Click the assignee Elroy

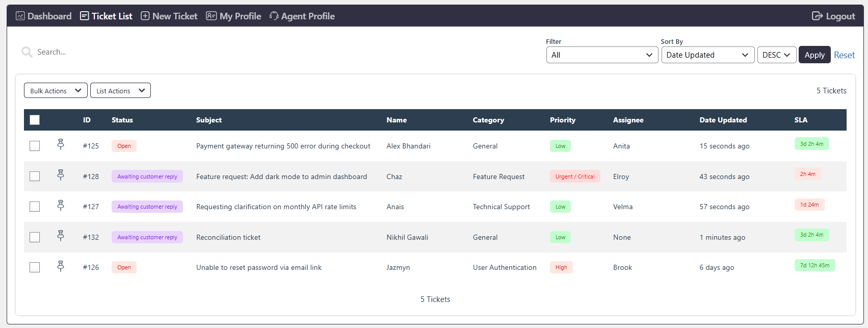621,176
